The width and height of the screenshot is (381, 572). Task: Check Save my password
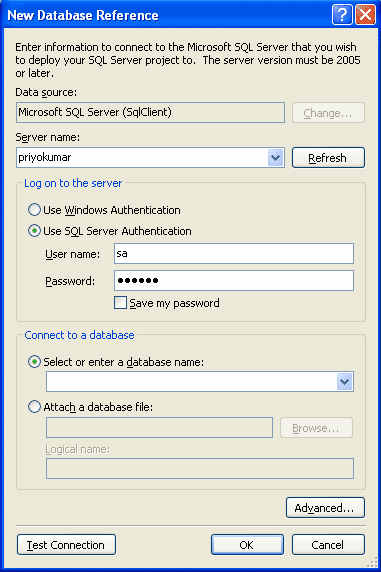coord(120,303)
